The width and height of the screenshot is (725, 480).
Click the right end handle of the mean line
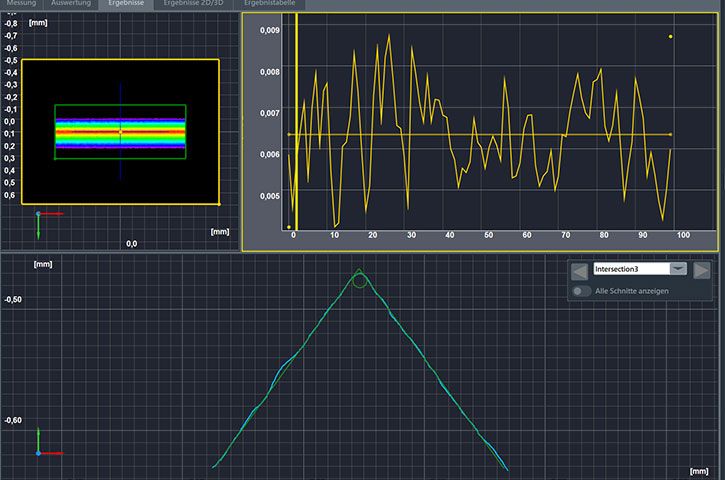click(x=670, y=134)
